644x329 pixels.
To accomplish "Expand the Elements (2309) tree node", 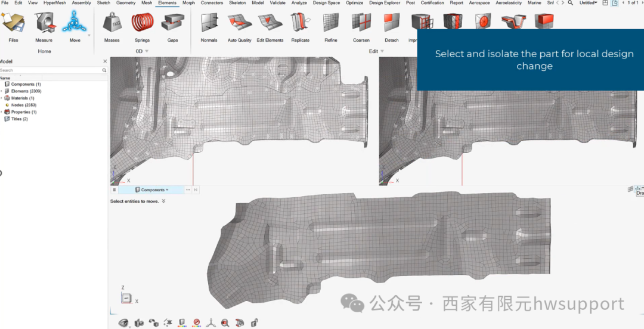I will (2, 91).
